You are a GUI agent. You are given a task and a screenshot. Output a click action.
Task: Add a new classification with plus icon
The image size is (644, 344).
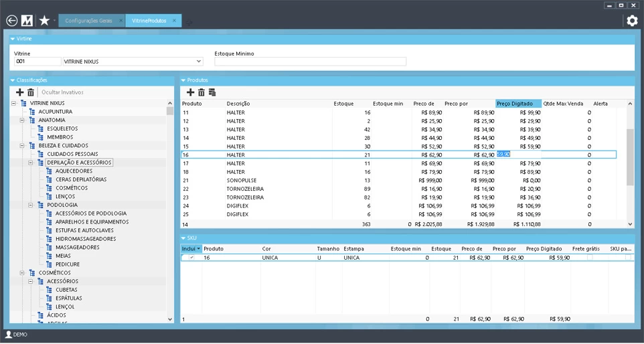[x=19, y=92]
